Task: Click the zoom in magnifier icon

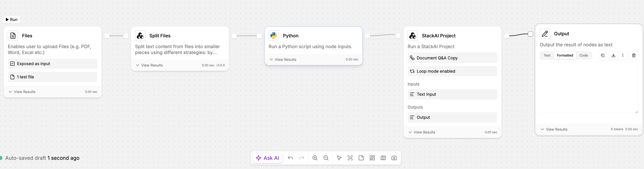Action: 315,158
